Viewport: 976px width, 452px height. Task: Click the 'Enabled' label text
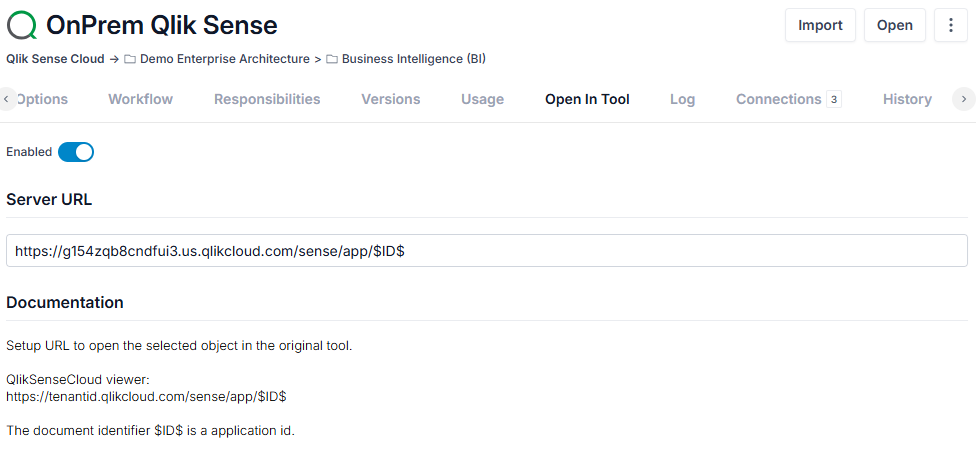(x=29, y=152)
